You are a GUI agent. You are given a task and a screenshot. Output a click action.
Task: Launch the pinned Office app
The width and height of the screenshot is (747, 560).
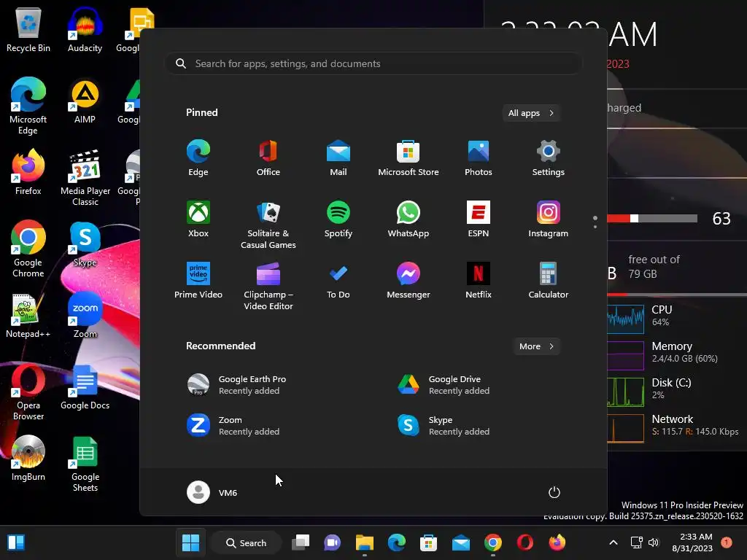click(268, 158)
